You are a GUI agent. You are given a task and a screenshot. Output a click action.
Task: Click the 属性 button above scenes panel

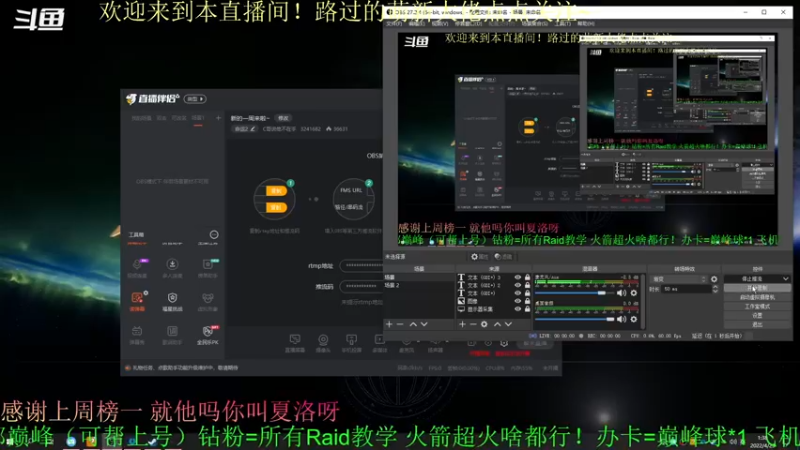coord(480,257)
